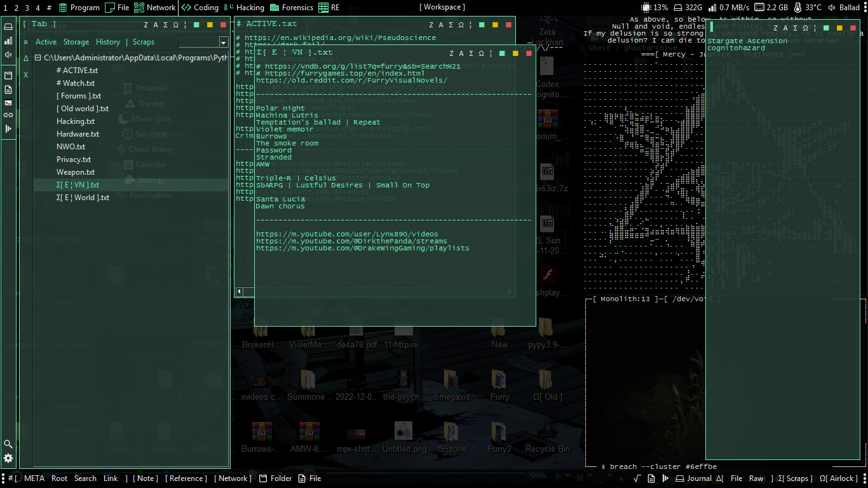Collapse the C:\Users\Administrator tree root

pos(37,58)
